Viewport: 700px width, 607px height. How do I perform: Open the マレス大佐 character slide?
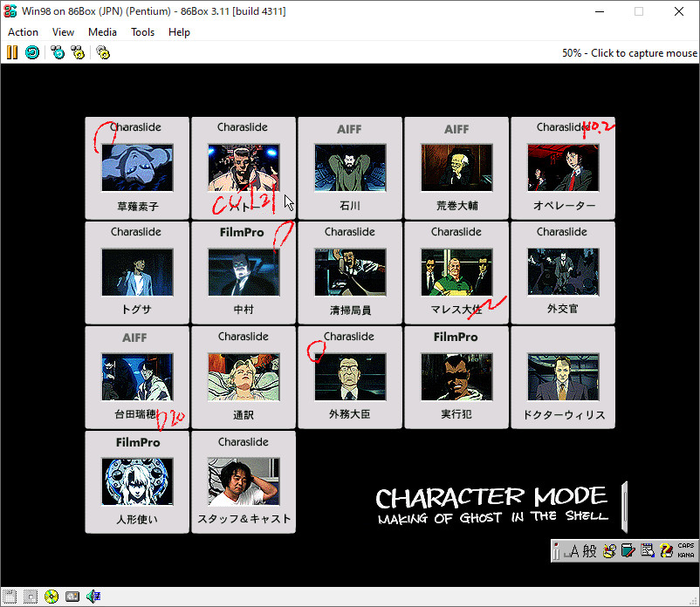456,272
